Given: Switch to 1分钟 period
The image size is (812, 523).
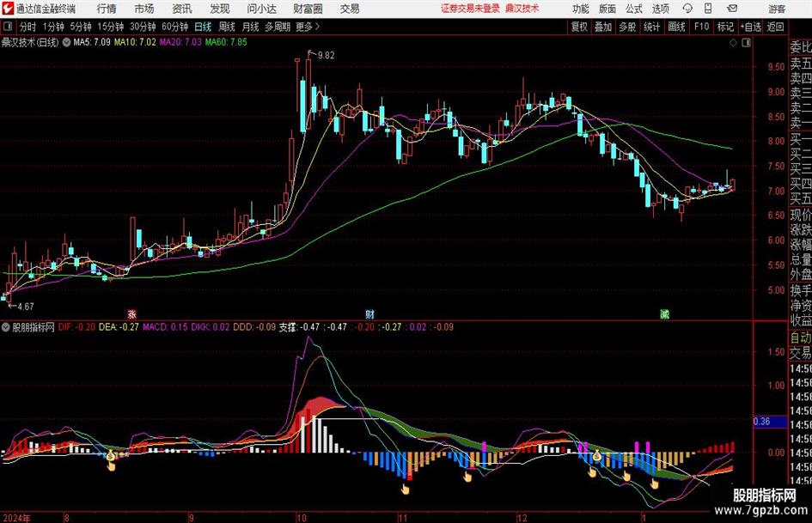Looking at the screenshot, I should coord(53,27).
